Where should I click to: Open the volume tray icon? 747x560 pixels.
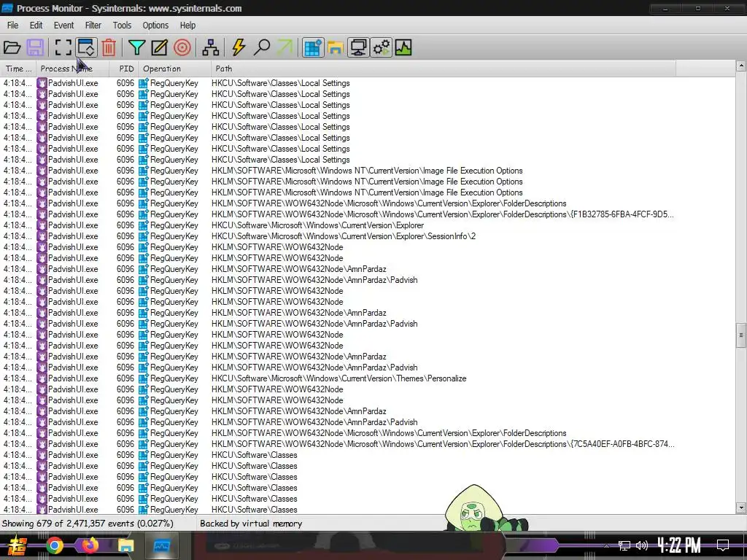click(642, 545)
